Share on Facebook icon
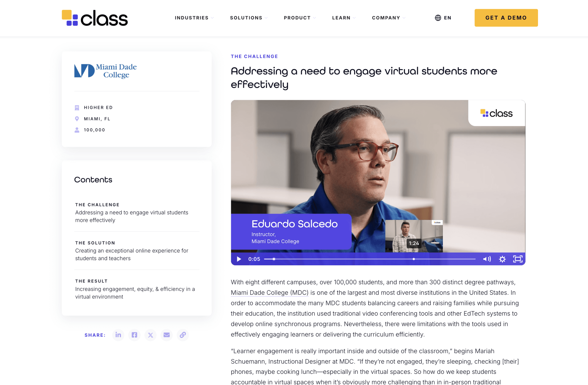This screenshot has height=385, width=588. pos(134,335)
